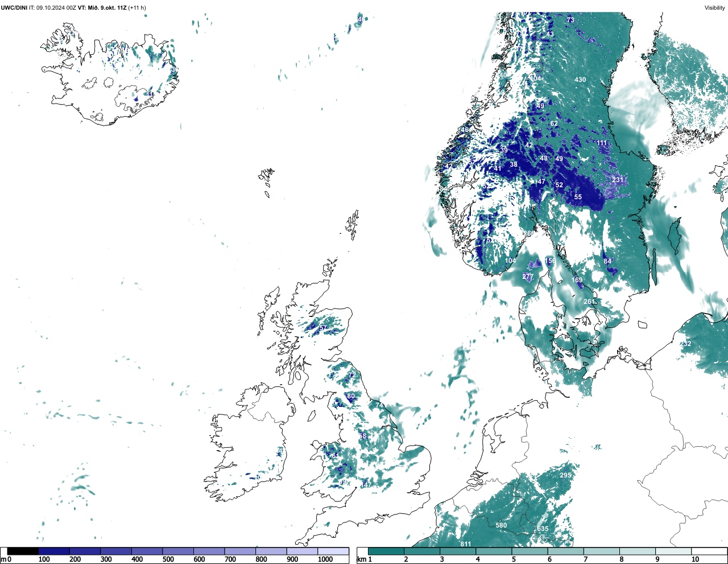Select the 7–8 km legend swatch
Viewport: 728px width, 564px height.
click(x=602, y=551)
